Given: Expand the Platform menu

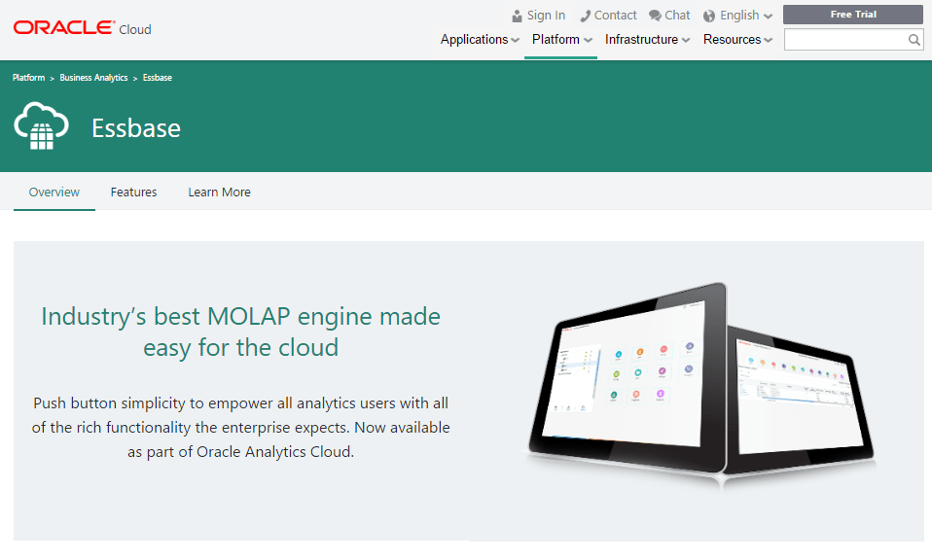Looking at the screenshot, I should pos(561,39).
